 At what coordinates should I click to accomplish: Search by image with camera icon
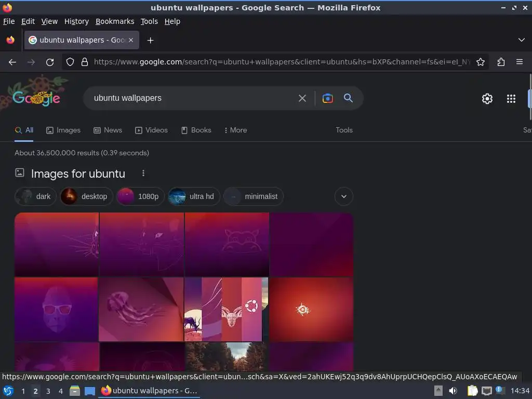click(x=327, y=98)
